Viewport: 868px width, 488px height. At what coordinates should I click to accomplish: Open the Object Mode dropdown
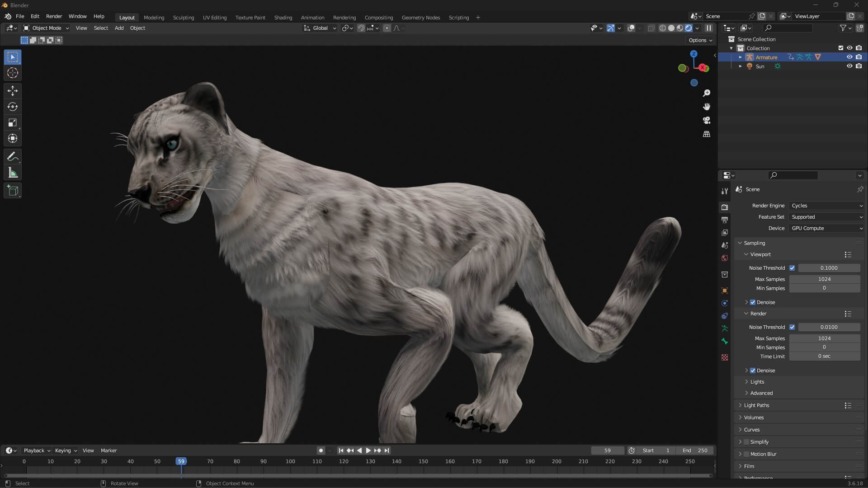46,28
